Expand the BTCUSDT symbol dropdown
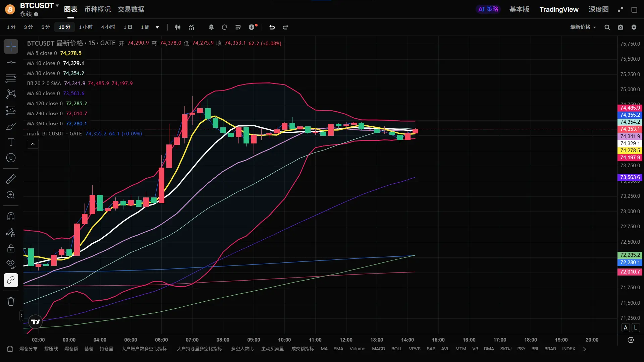Image resolution: width=644 pixels, height=362 pixels. [x=57, y=5]
